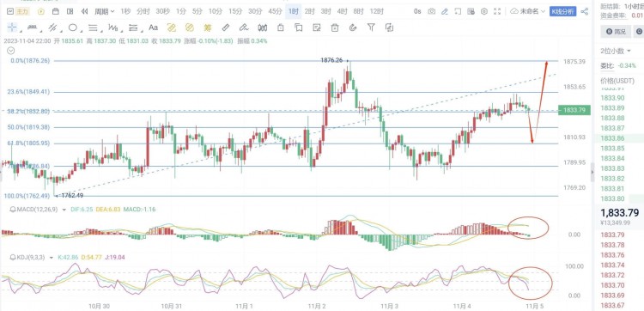Expand the 未命名 cloud layout dropdown

click(527, 11)
